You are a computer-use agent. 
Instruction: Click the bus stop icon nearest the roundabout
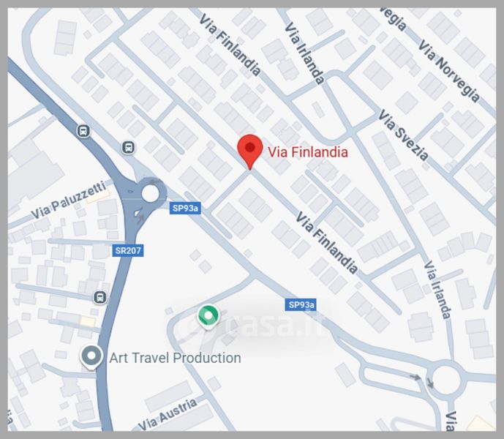[x=129, y=148]
